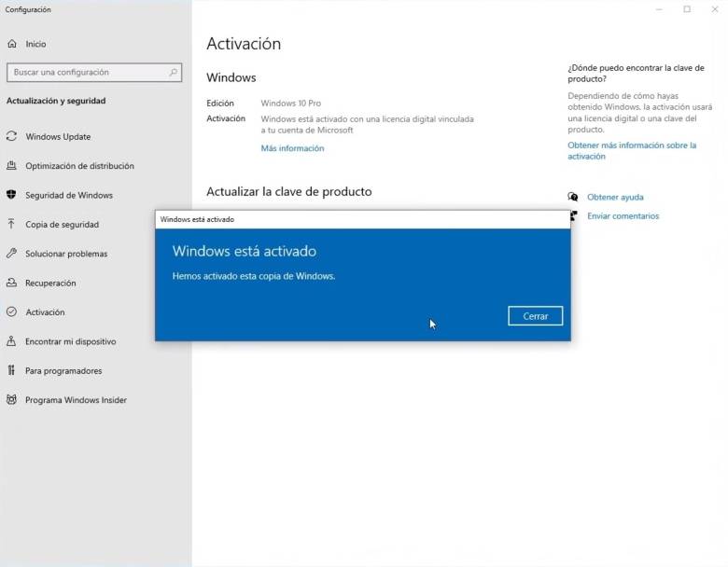Click the Obtener ayuda link
Image resolution: width=728 pixels, height=567 pixels.
pyautogui.click(x=615, y=197)
